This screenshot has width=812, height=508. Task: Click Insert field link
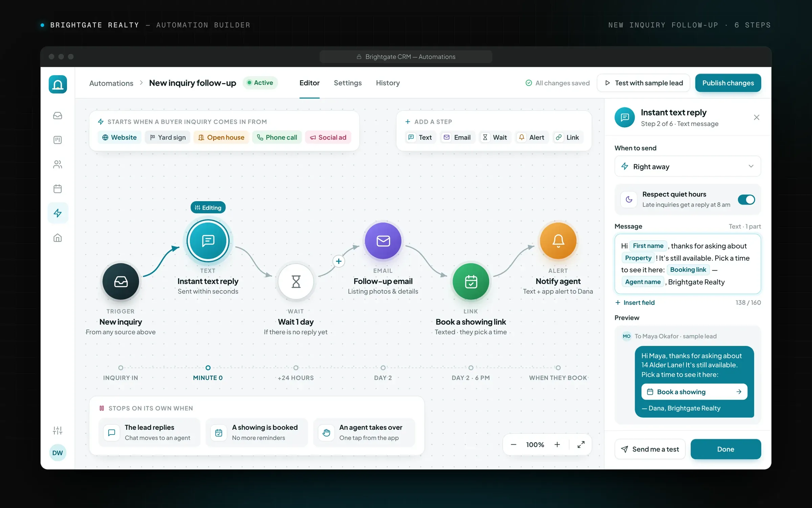(635, 302)
